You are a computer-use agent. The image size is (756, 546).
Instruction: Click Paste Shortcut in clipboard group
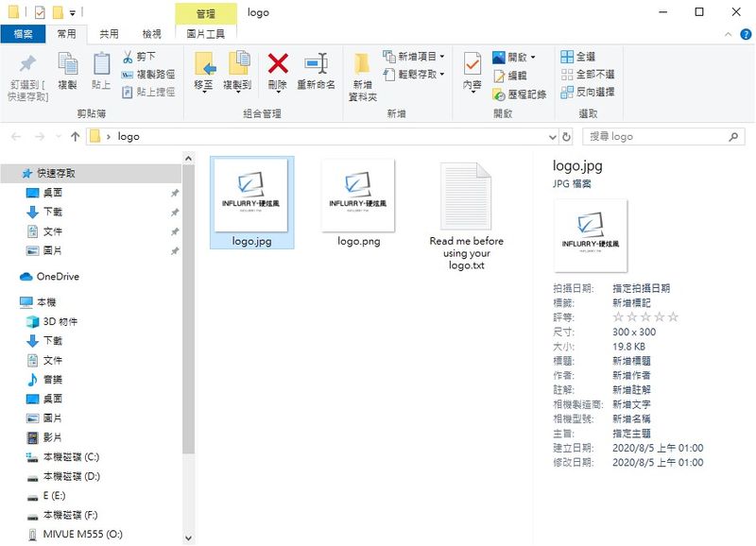tap(148, 92)
